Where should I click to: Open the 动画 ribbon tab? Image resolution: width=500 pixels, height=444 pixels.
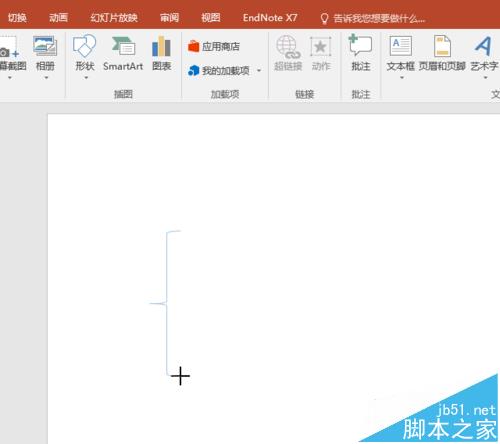58,18
